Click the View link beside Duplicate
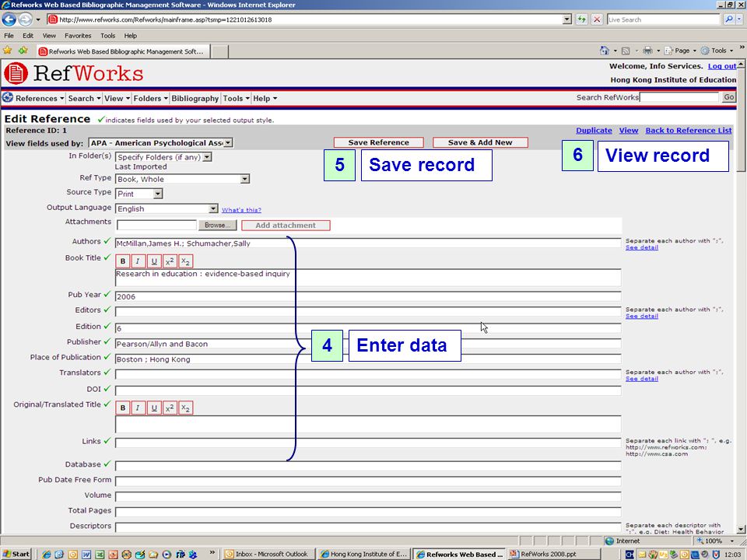Image resolution: width=747 pixels, height=560 pixels. pyautogui.click(x=629, y=131)
